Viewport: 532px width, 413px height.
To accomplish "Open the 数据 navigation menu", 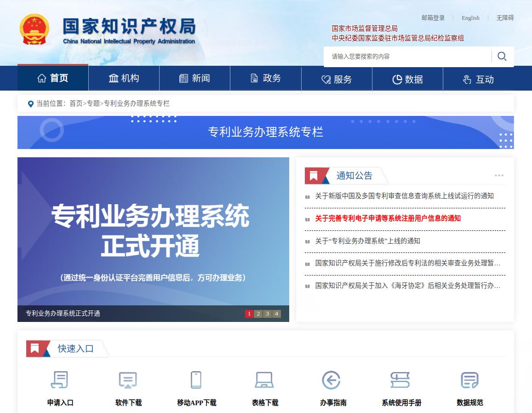I will (x=407, y=80).
